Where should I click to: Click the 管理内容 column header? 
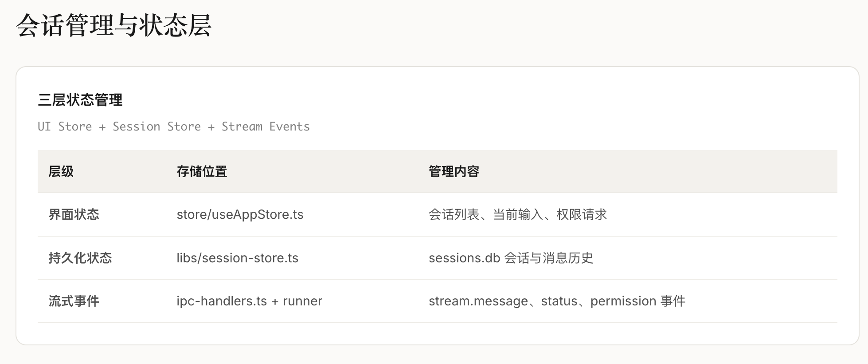point(454,171)
